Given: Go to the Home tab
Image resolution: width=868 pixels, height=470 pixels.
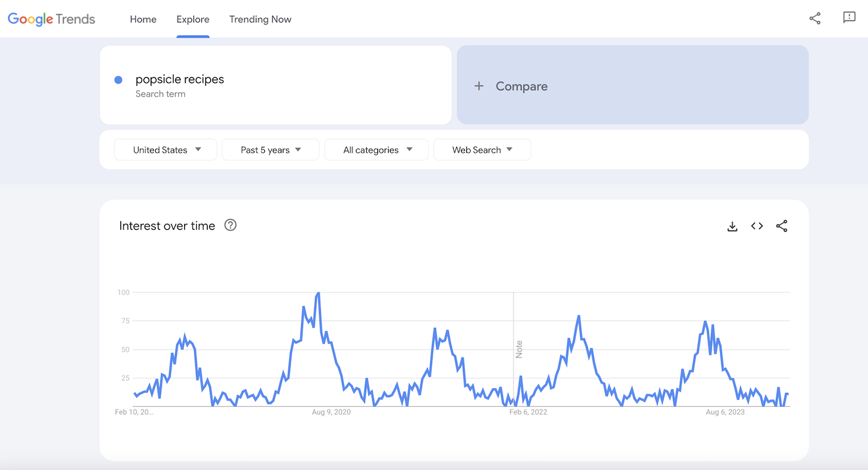Looking at the screenshot, I should (x=143, y=19).
